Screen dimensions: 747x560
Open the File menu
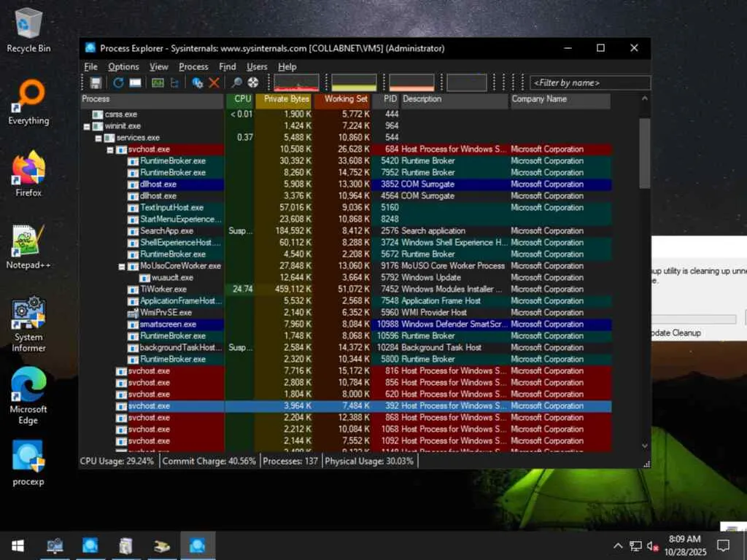pyautogui.click(x=90, y=66)
